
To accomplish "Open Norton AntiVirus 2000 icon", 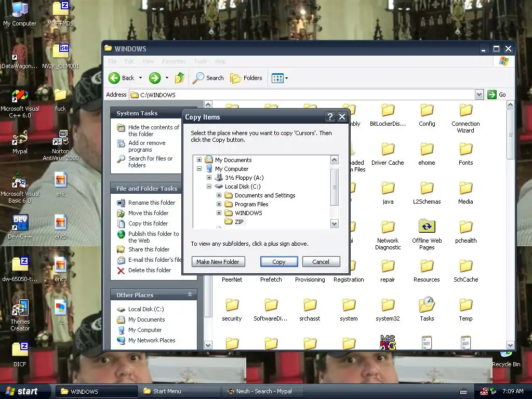I will click(61, 144).
